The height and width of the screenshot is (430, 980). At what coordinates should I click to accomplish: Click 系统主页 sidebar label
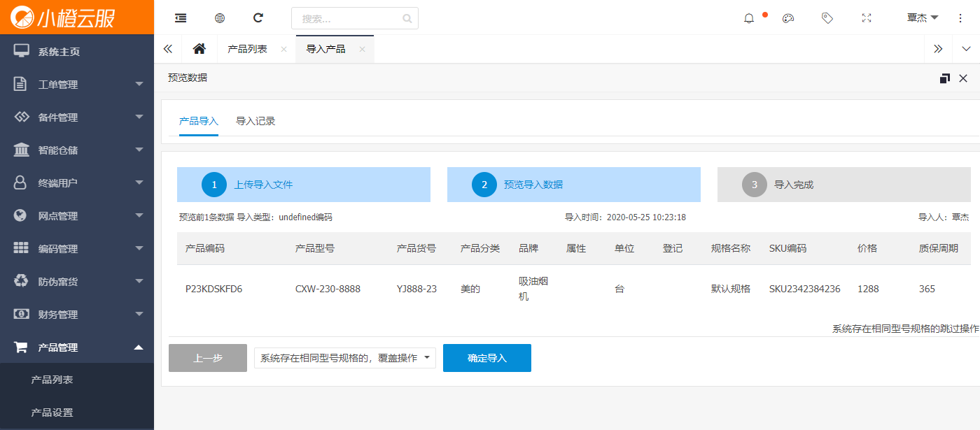point(59,52)
